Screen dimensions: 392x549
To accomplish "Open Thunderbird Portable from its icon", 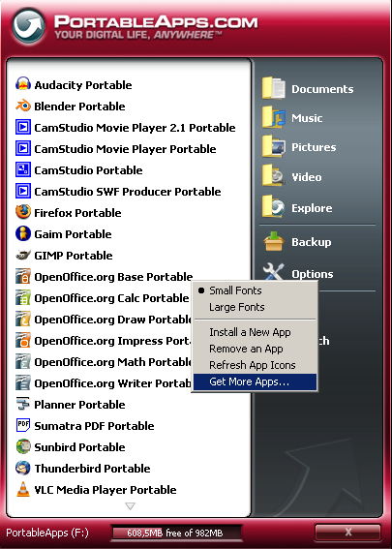I will point(23,468).
